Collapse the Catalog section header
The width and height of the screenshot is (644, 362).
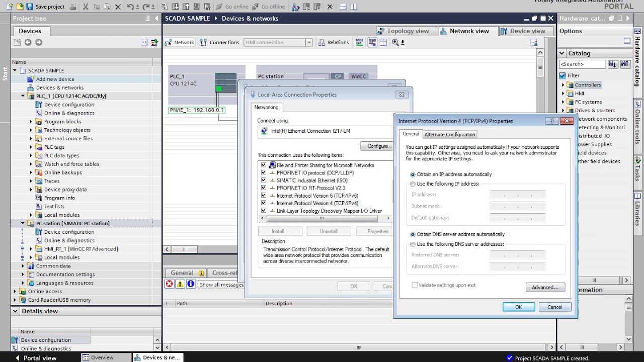[x=562, y=53]
